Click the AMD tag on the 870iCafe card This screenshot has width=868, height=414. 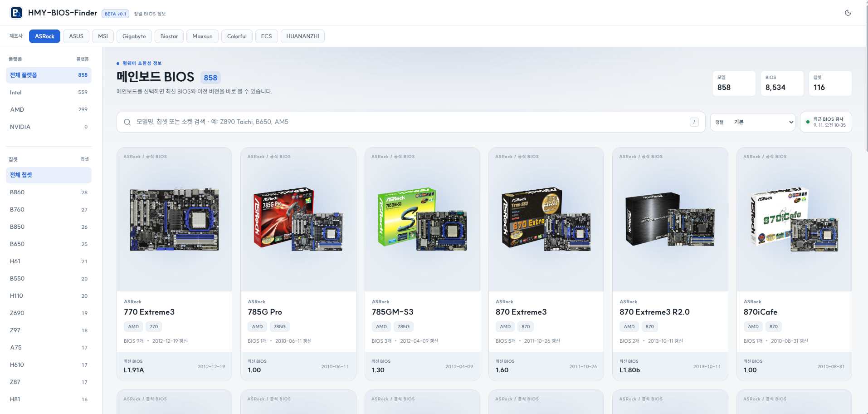click(x=753, y=327)
